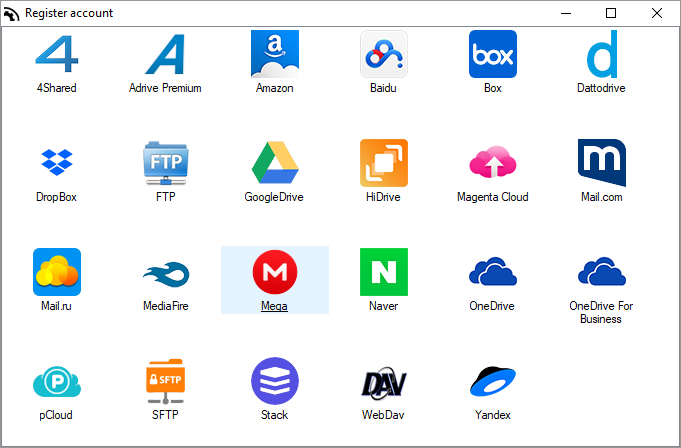Choose the Mail.com icon
The height and width of the screenshot is (448, 681).
coord(602,163)
